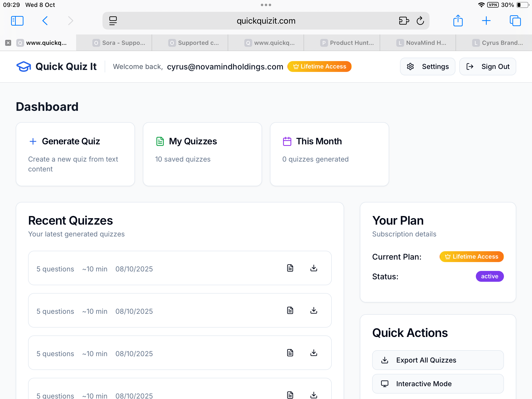This screenshot has height=399, width=532.
Task: Open the Safari share sheet
Action: pyautogui.click(x=458, y=21)
